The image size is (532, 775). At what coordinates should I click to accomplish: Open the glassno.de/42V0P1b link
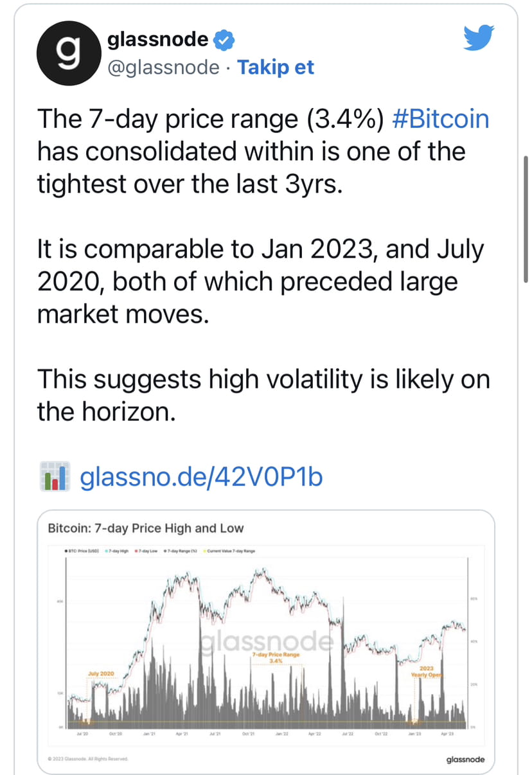click(200, 477)
